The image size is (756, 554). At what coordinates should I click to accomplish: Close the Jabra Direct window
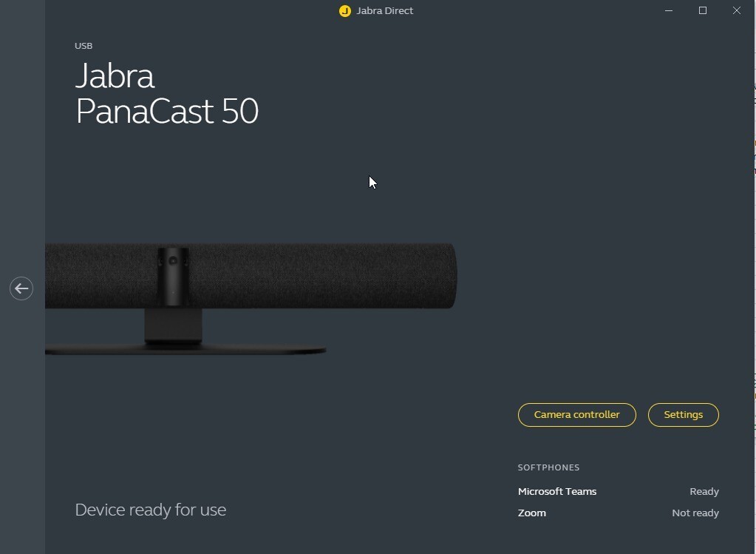coord(736,10)
